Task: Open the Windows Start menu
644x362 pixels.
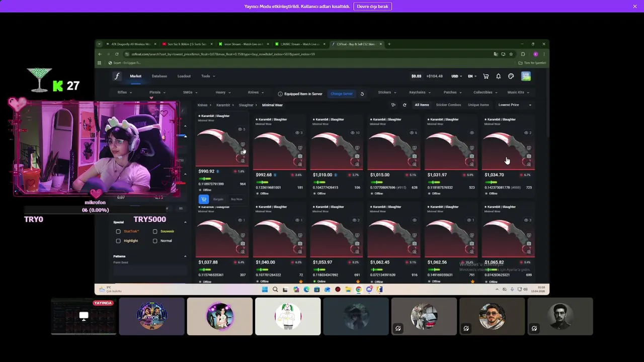Action: [265, 290]
